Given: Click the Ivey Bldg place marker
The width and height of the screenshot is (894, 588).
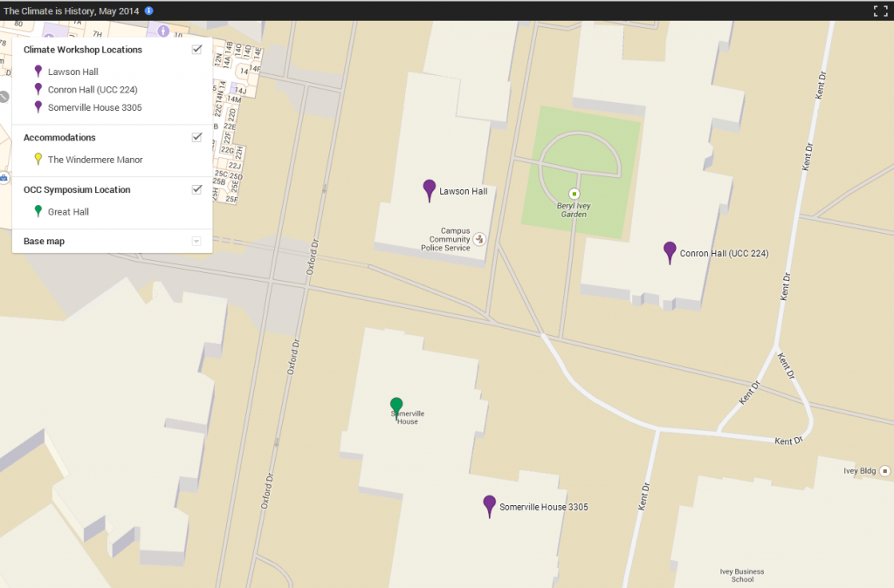Looking at the screenshot, I should coord(884,470).
